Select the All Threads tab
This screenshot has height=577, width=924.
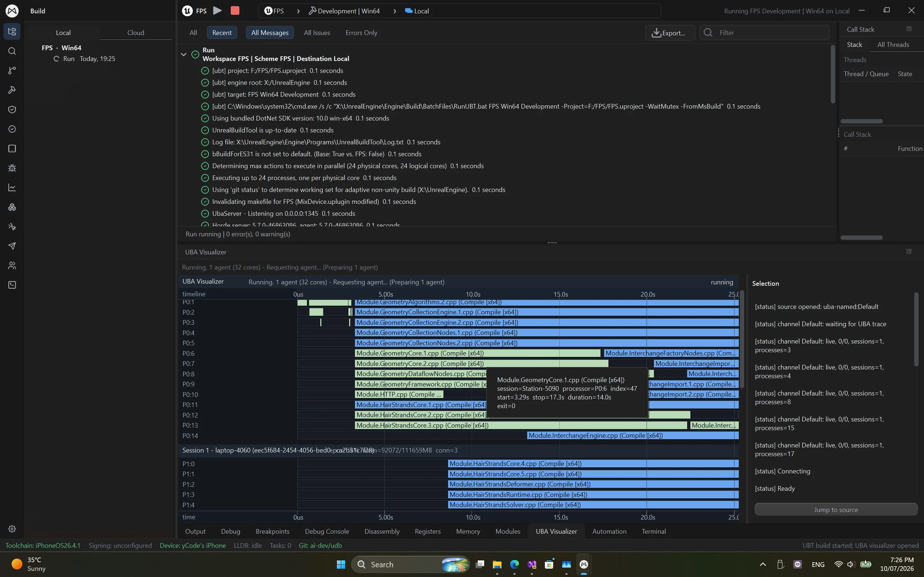click(893, 45)
